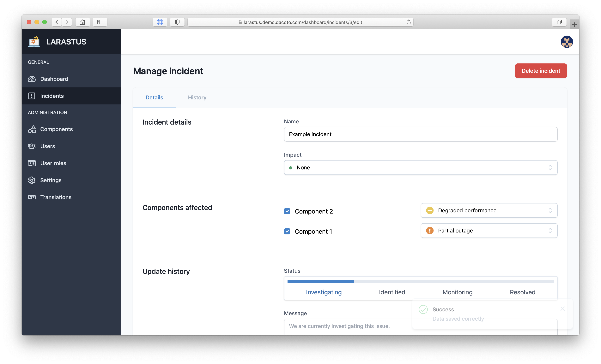Open the Impact dropdown showing None

click(420, 167)
